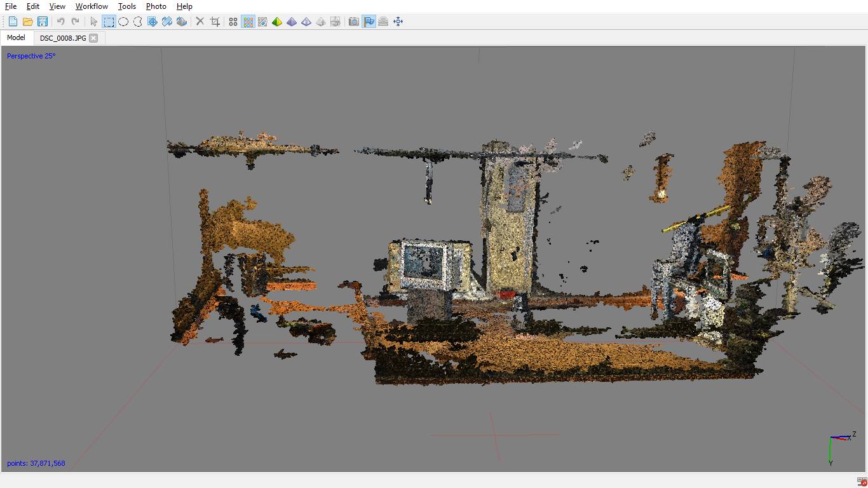Open the Workflow menu
The width and height of the screenshot is (868, 488).
[92, 6]
